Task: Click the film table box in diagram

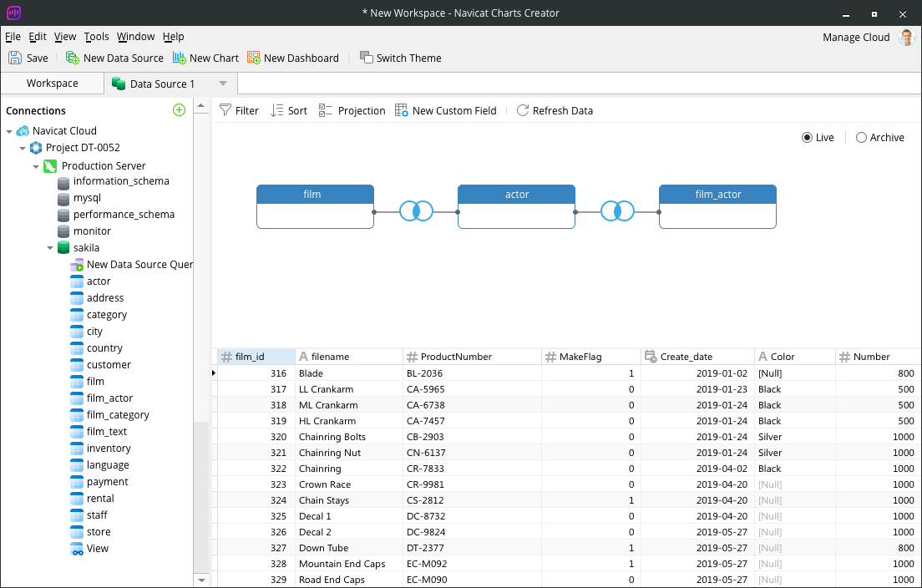Action: 315,206
